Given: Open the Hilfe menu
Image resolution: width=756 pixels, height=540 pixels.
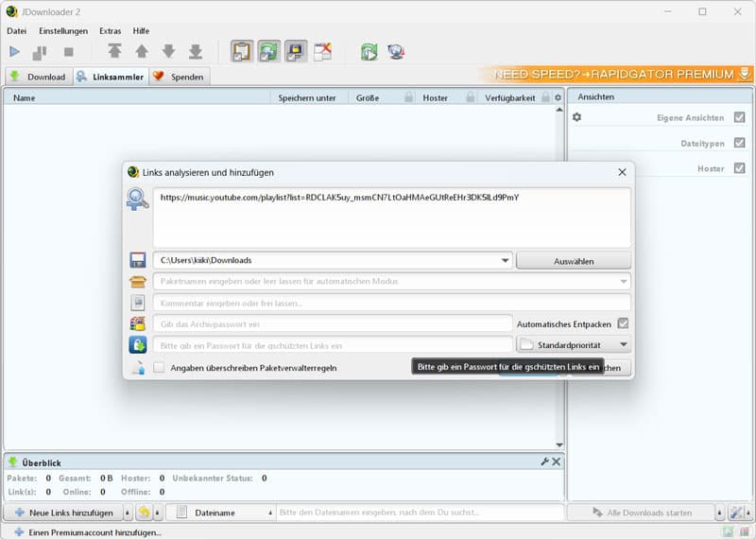Looking at the screenshot, I should point(141,31).
